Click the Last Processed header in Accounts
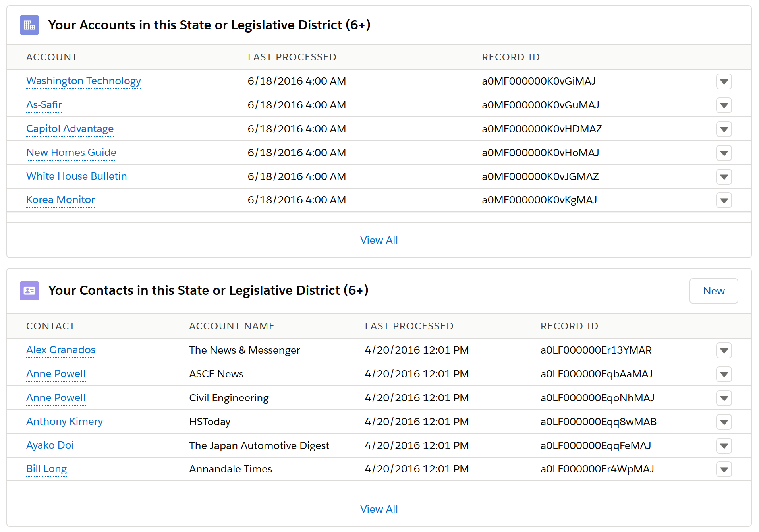The height and width of the screenshot is (532, 759). 292,57
